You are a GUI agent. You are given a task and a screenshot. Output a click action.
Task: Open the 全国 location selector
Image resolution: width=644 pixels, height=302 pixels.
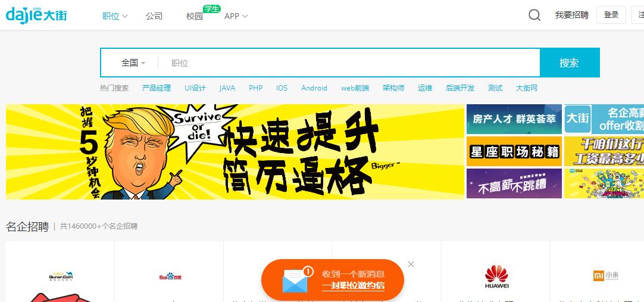(133, 63)
